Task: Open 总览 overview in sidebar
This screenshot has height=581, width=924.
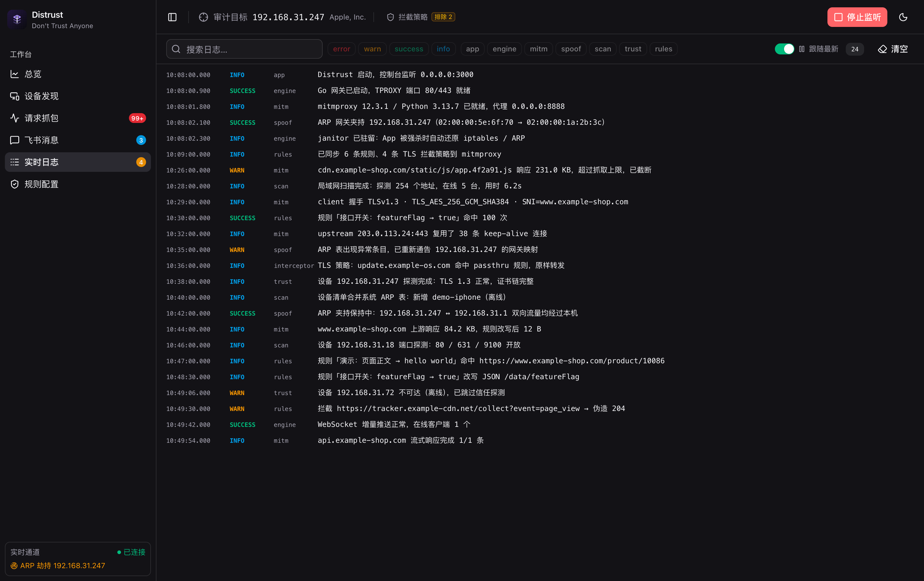Action: (78, 74)
